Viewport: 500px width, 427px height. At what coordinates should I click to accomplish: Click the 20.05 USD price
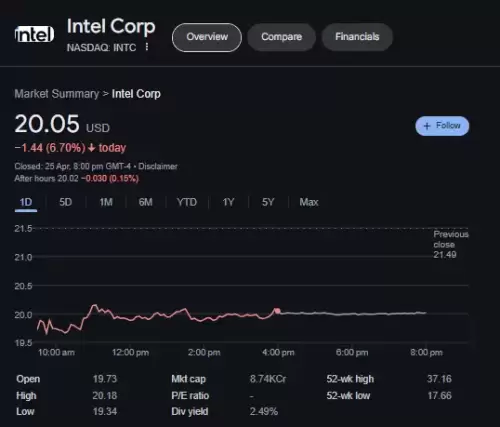62,124
